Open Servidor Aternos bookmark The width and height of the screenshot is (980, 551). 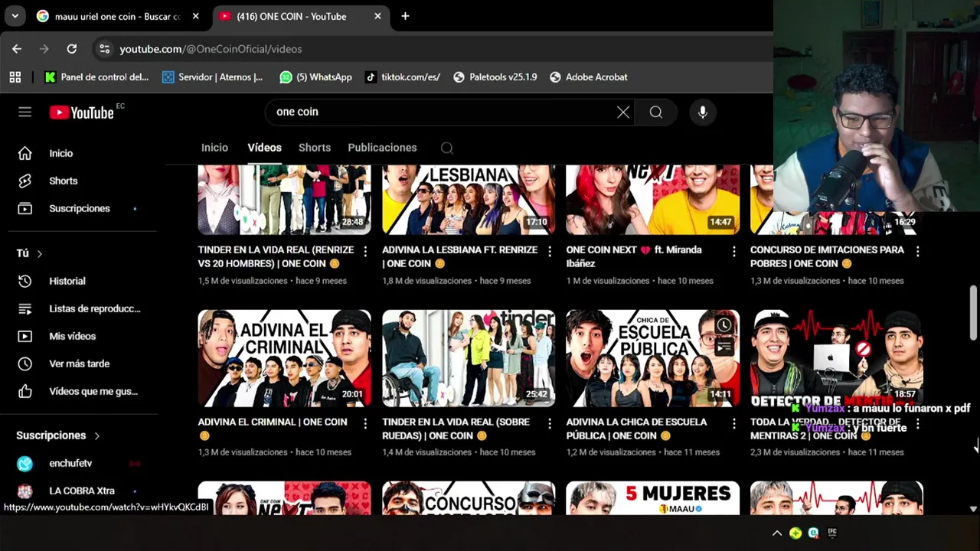point(212,77)
